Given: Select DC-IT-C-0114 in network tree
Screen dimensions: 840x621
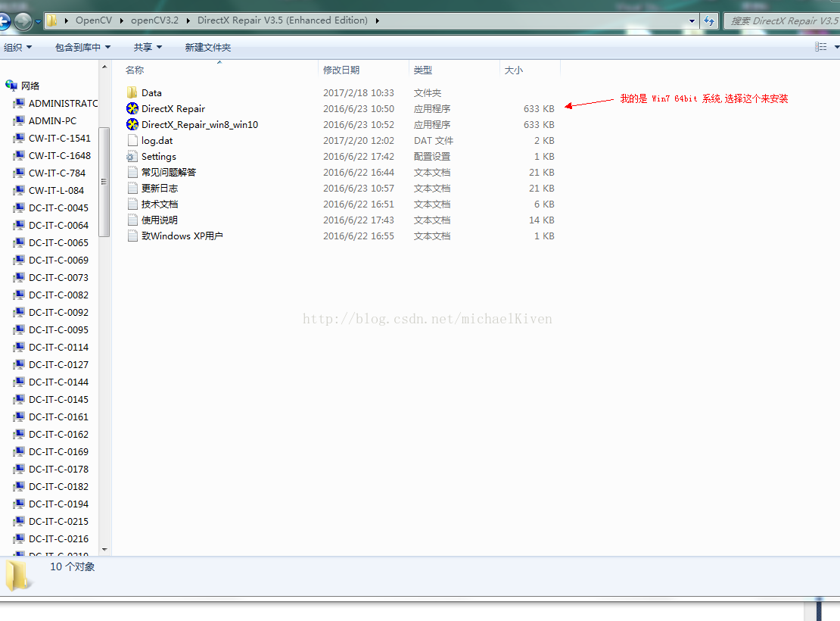Looking at the screenshot, I should [x=58, y=347].
